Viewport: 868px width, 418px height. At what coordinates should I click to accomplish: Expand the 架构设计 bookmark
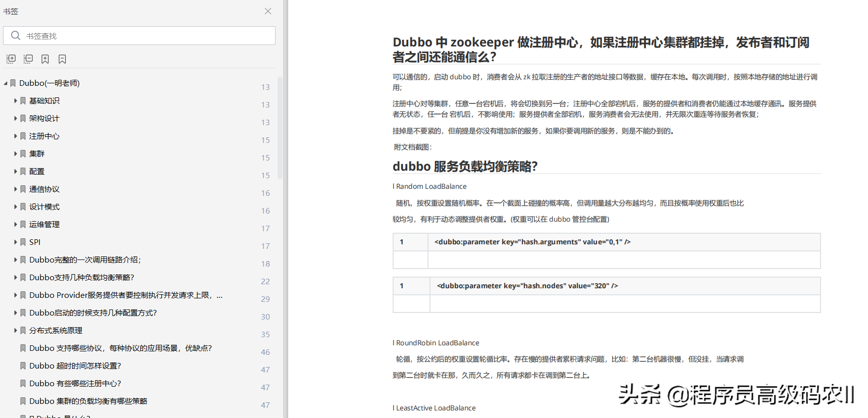(x=16, y=119)
